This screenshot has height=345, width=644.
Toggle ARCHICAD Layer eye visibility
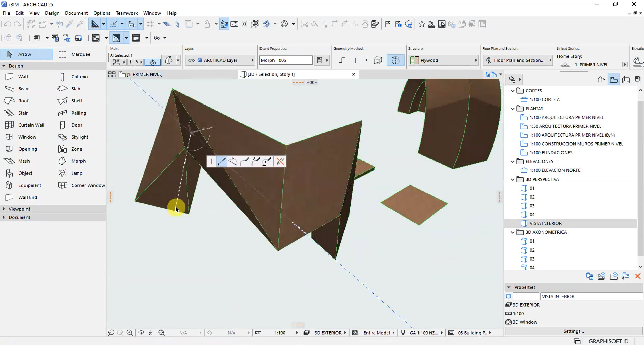(x=191, y=60)
